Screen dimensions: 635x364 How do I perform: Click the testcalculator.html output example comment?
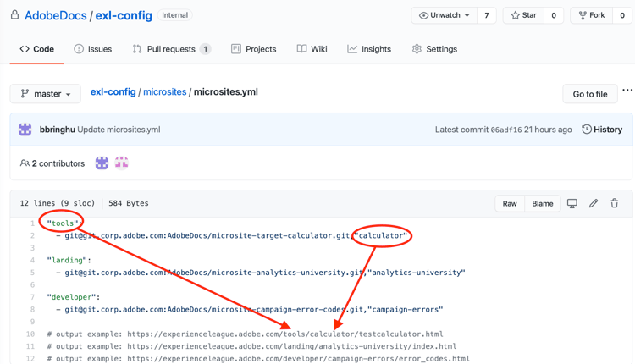pyautogui.click(x=245, y=334)
